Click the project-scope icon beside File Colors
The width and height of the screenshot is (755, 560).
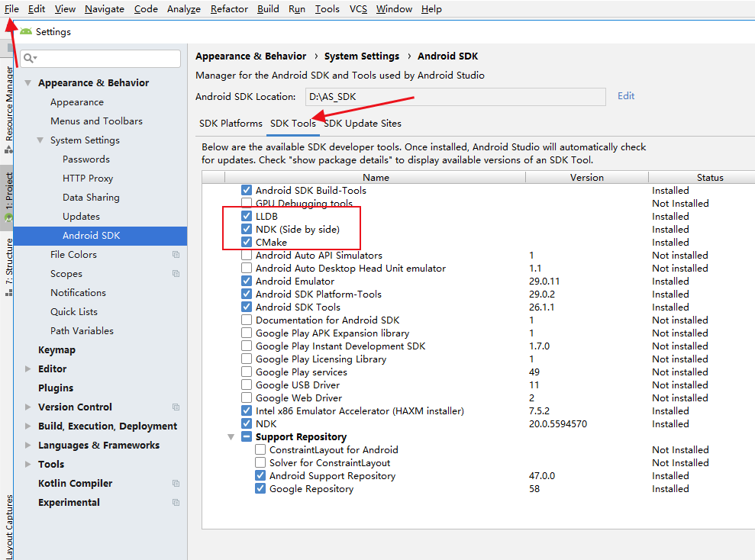tap(176, 254)
